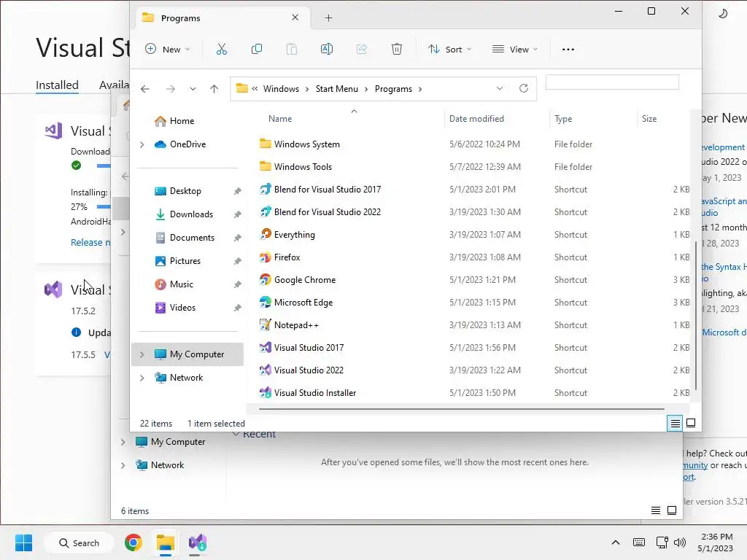Click the Start Menu breadcrumb segment
747x560 pixels.
point(337,89)
